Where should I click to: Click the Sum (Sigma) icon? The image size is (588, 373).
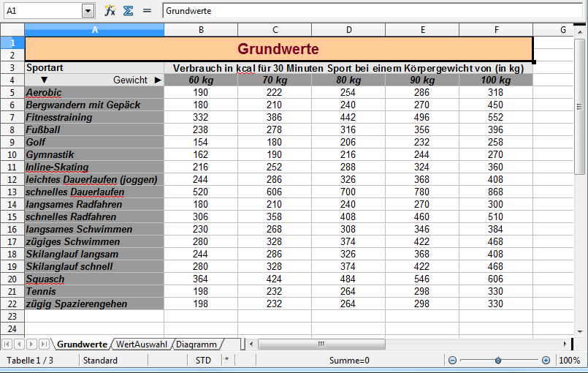click(129, 11)
